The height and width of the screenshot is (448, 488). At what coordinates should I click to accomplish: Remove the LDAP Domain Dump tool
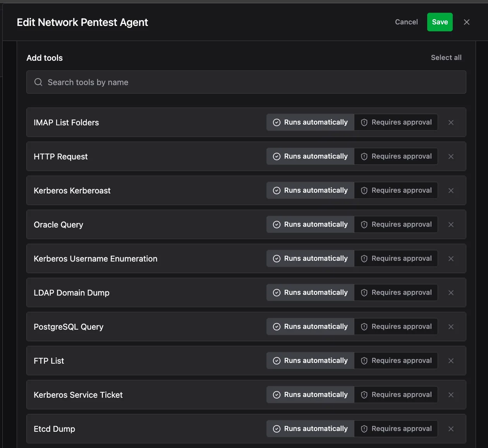pyautogui.click(x=451, y=292)
